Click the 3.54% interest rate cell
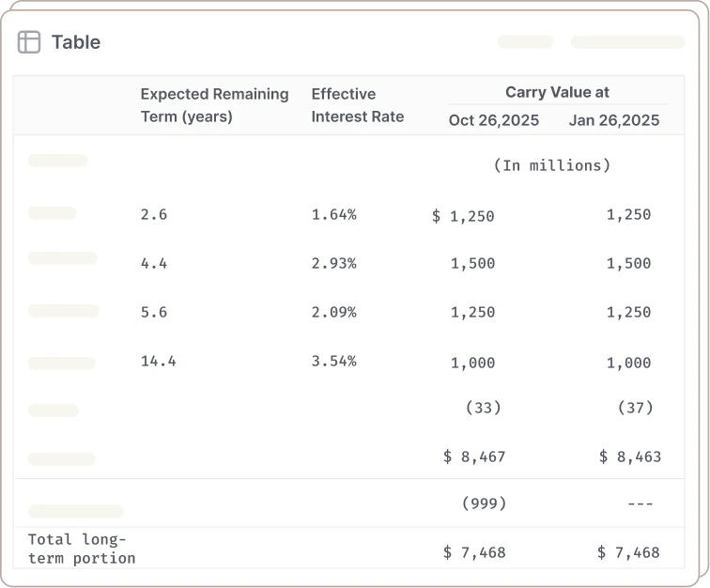This screenshot has height=588, width=710. pos(333,361)
